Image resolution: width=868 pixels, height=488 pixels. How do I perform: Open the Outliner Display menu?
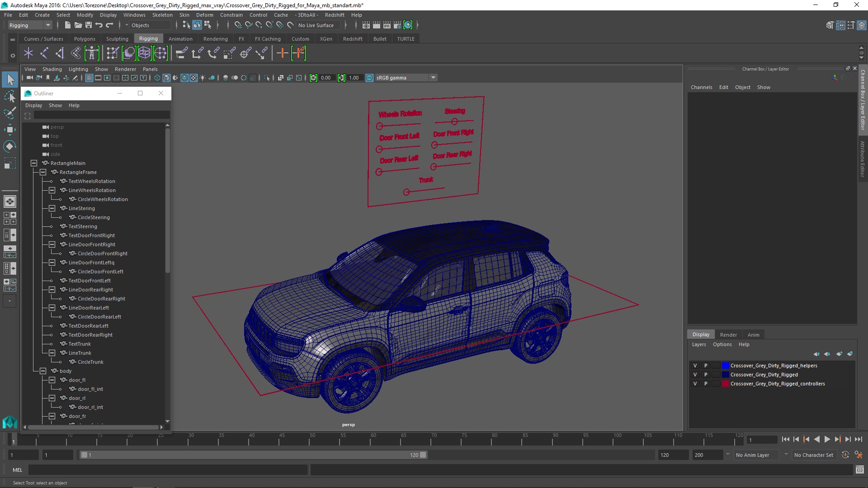33,105
